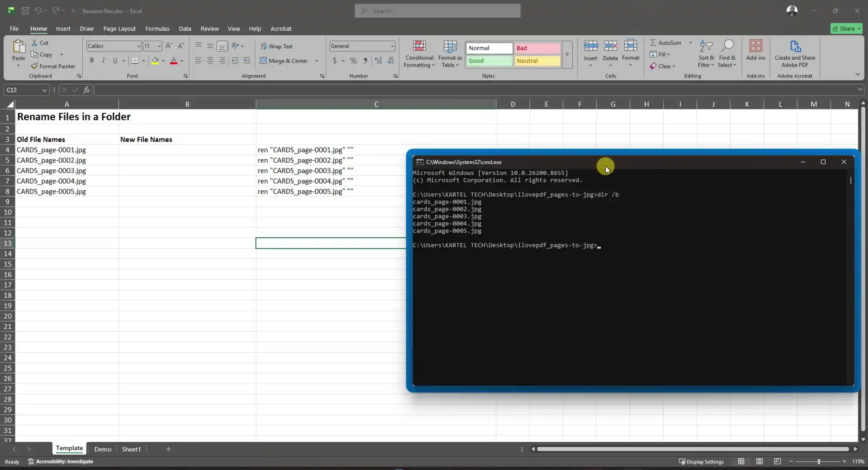Decrease decimal places

[x=390, y=60]
